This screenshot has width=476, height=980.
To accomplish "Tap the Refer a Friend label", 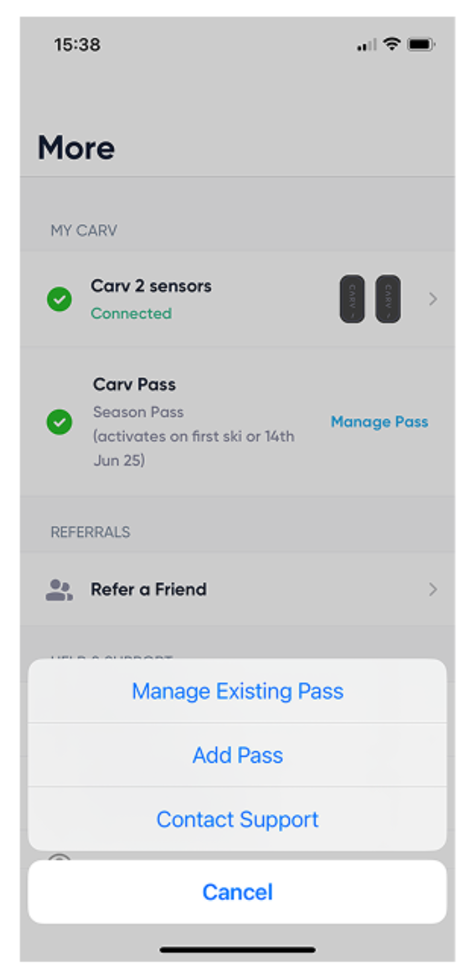I will (149, 589).
